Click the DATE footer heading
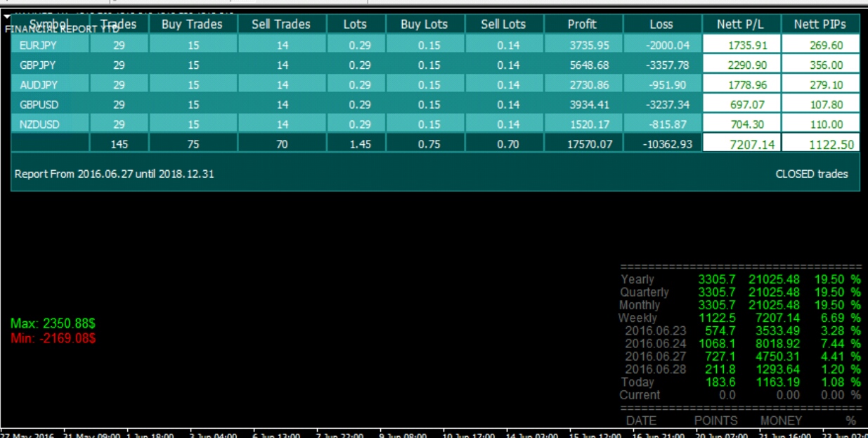 click(641, 420)
